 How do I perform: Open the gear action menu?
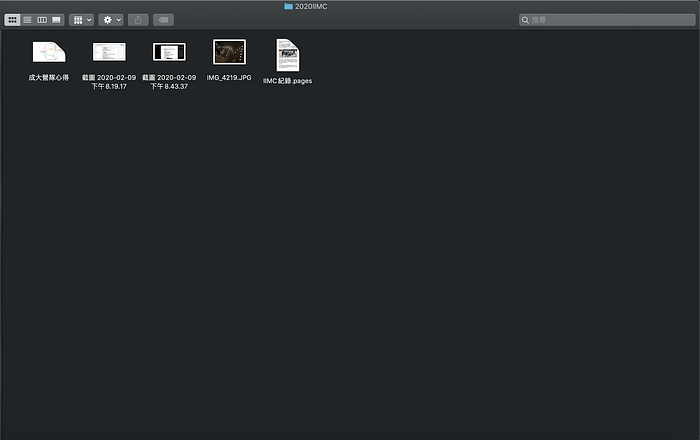click(x=111, y=20)
